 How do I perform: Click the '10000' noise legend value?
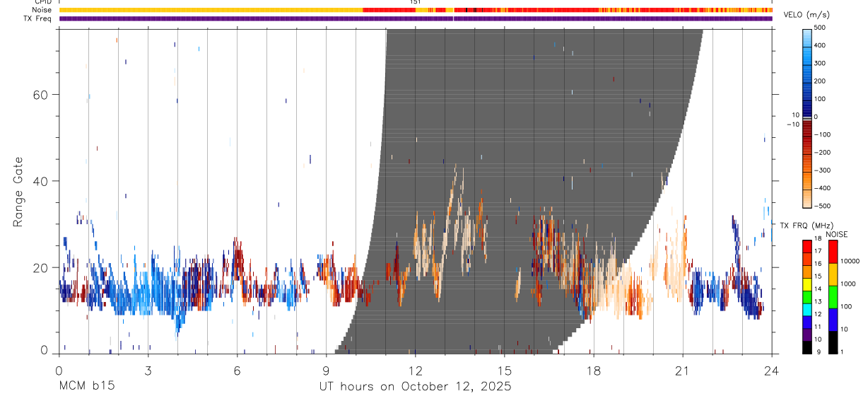(850, 261)
